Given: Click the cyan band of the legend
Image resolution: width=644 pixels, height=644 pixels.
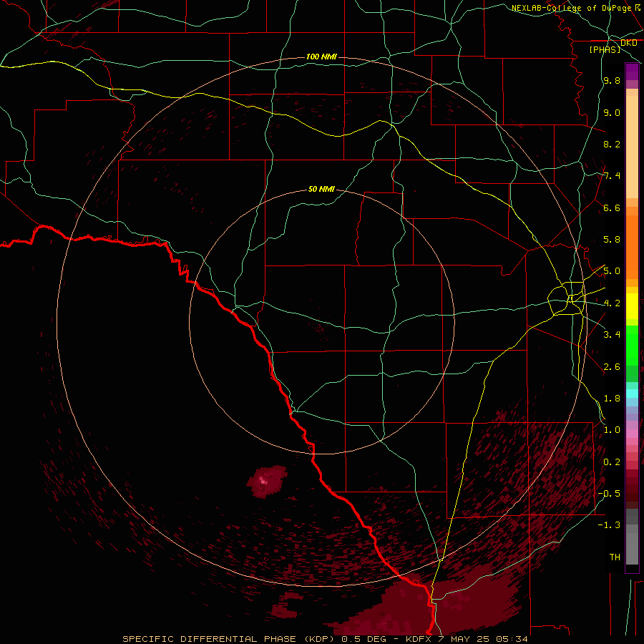Looking at the screenshot, I should [632, 393].
